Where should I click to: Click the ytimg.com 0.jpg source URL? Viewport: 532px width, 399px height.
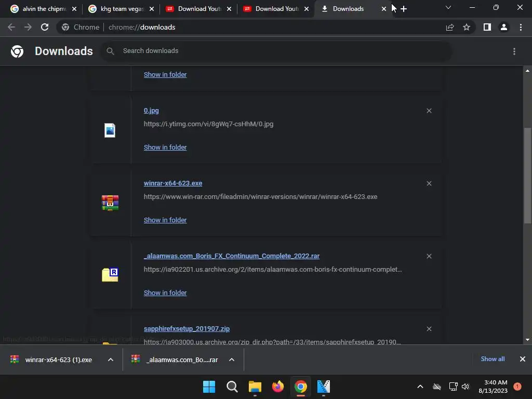pyautogui.click(x=208, y=124)
